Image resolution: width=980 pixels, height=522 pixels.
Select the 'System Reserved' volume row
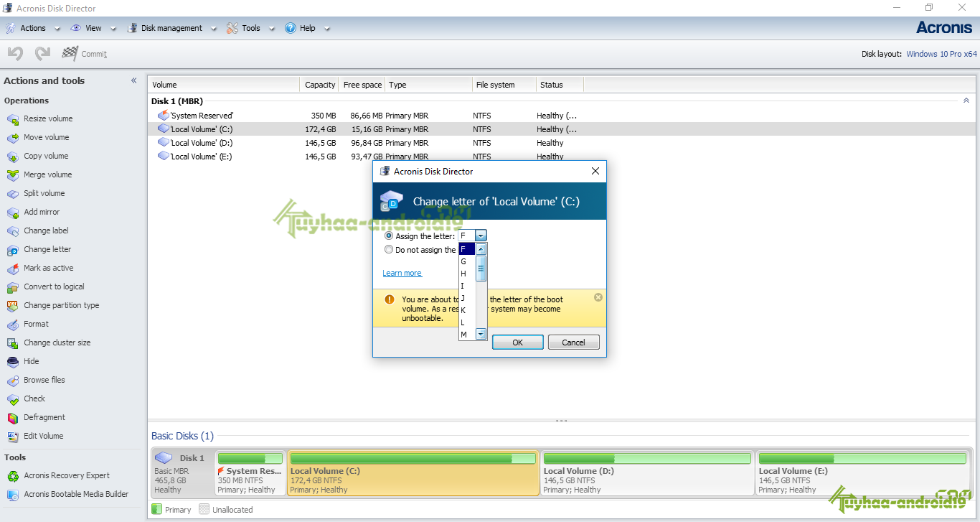562,116
